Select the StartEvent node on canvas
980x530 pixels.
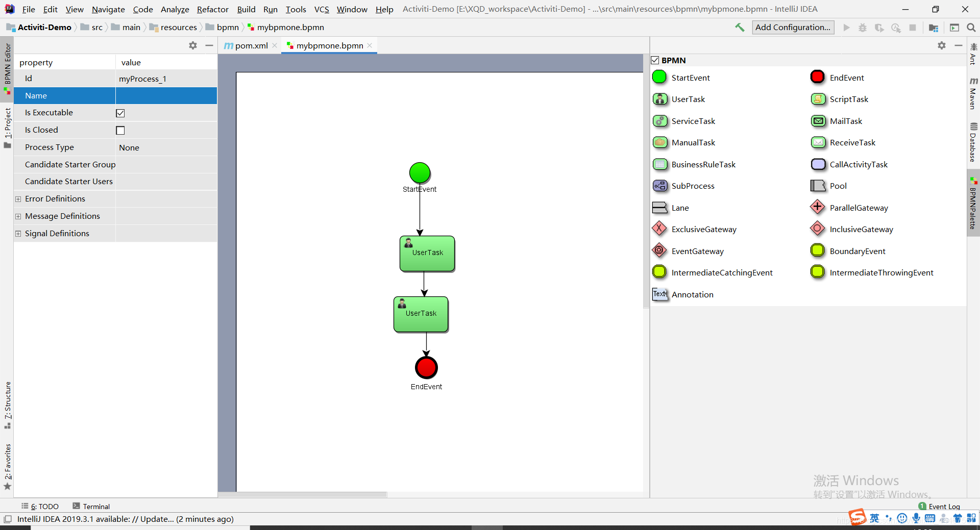[420, 173]
